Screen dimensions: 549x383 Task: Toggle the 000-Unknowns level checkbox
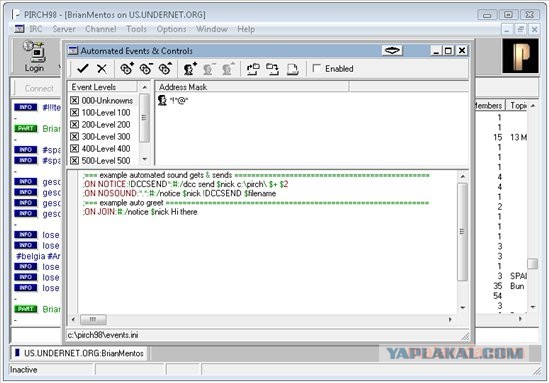click(x=74, y=100)
